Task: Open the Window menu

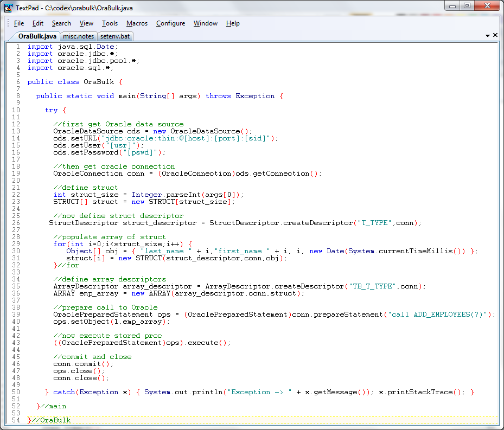Action: (206, 23)
